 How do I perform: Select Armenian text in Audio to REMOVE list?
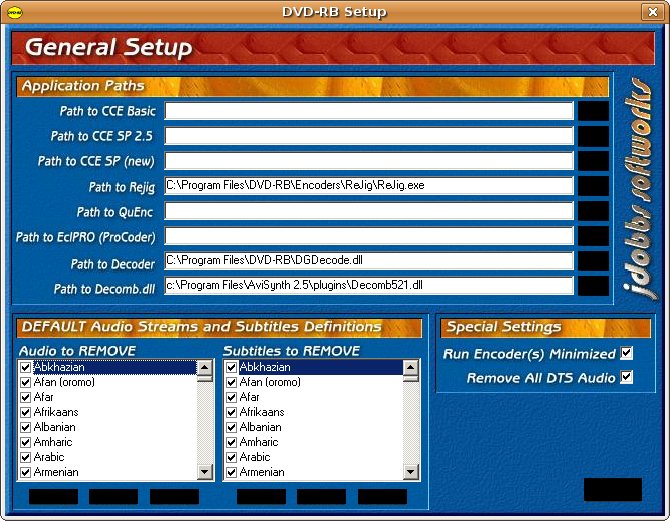click(x=56, y=472)
